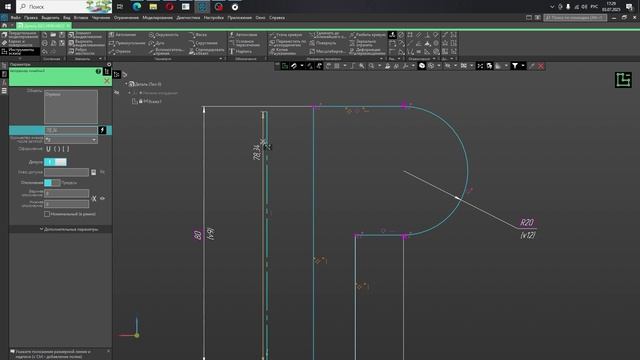Enable Номинальный в рамке checkbox
Image resolution: width=640 pixels, height=360 pixels.
47,214
